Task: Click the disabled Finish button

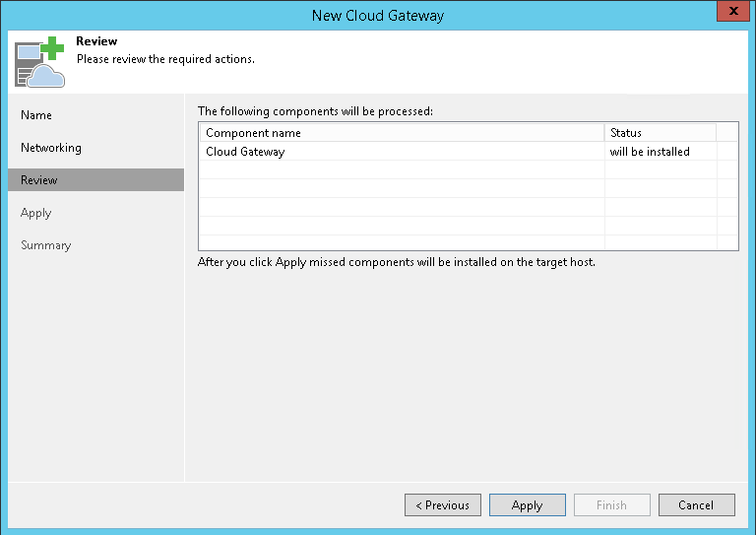Action: (x=612, y=505)
